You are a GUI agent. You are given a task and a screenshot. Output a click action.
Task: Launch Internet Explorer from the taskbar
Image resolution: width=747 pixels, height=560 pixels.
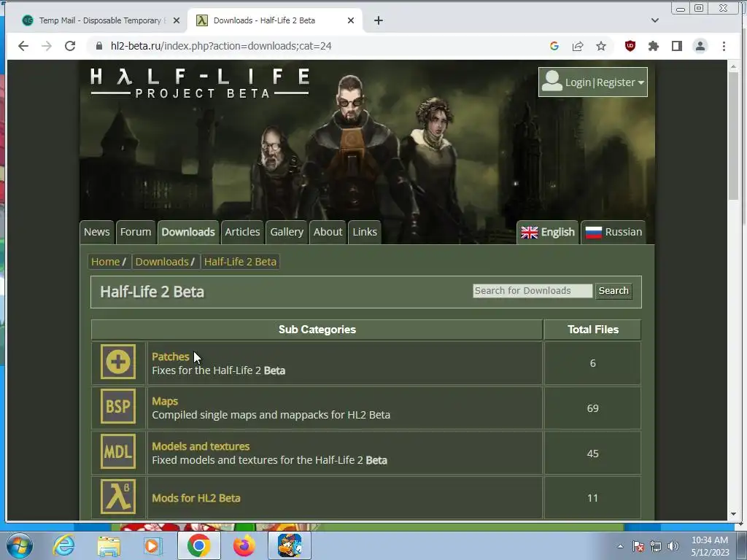pyautogui.click(x=64, y=545)
